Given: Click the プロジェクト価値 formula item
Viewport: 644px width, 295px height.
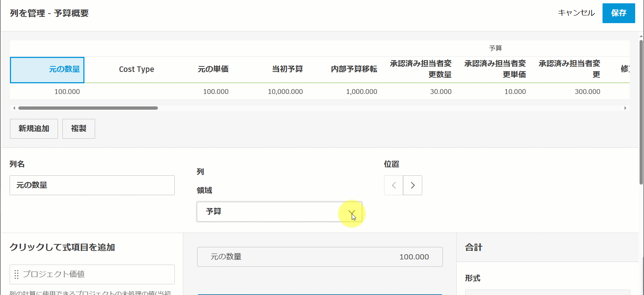Looking at the screenshot, I should coord(92,274).
